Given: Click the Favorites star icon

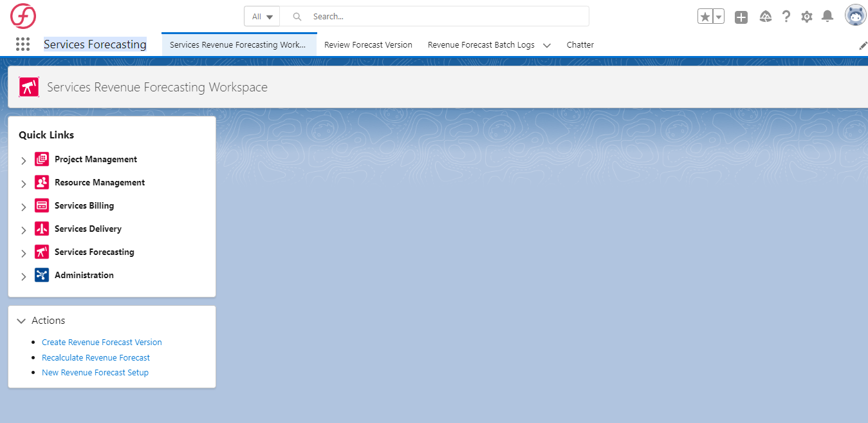Looking at the screenshot, I should (705, 17).
